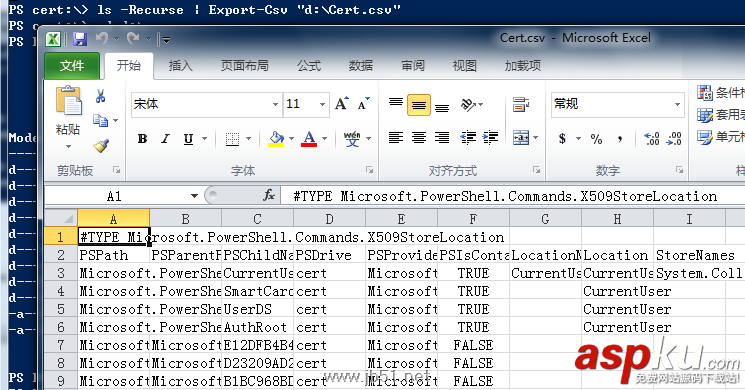Click the Increase Indent icon
This screenshot has width=745, height=390.
pyautogui.click(x=490, y=138)
